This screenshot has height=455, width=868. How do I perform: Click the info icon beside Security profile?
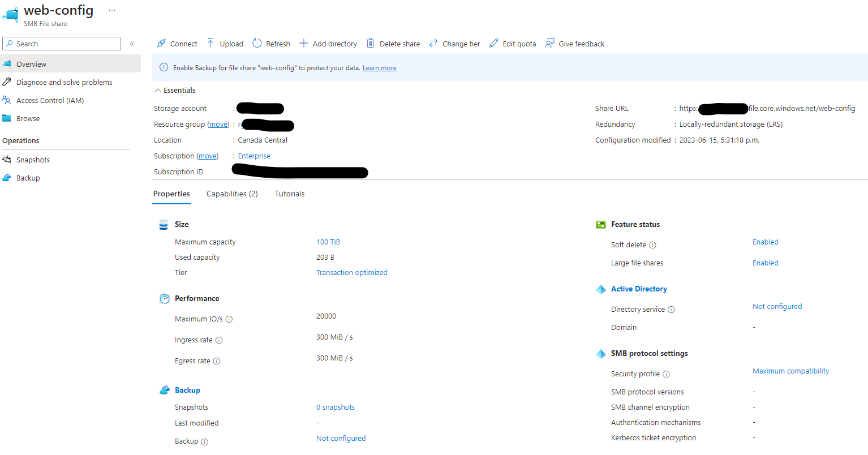click(x=666, y=374)
